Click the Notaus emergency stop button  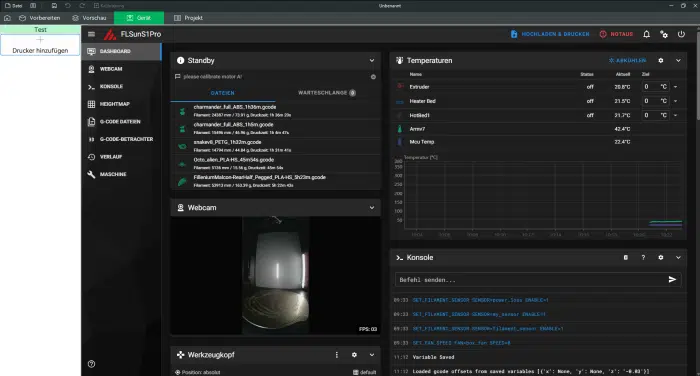point(617,34)
